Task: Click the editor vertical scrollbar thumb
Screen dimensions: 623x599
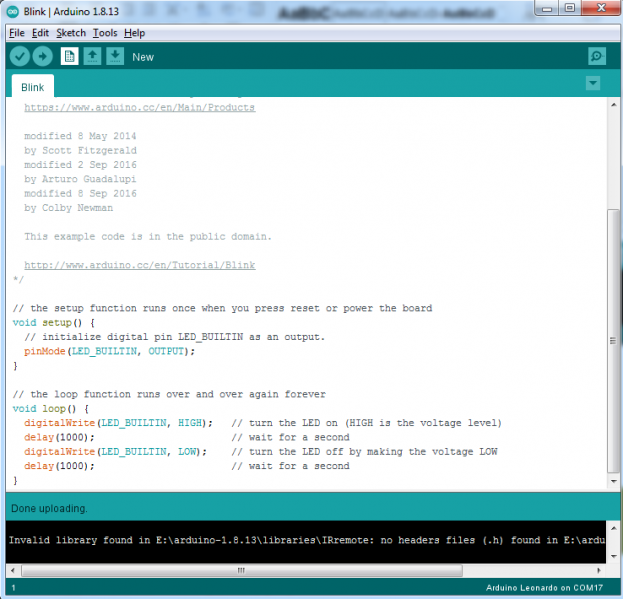Action: click(x=613, y=341)
